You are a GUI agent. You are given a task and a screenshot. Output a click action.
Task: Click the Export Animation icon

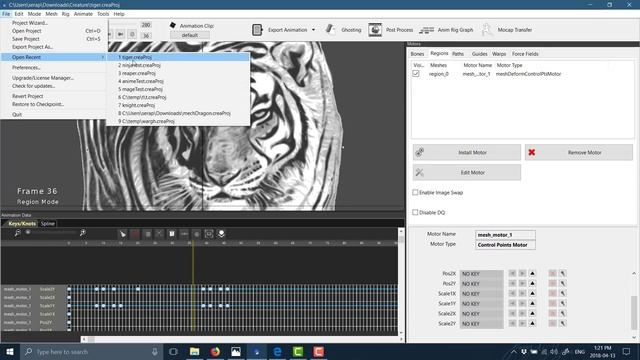[x=257, y=30]
